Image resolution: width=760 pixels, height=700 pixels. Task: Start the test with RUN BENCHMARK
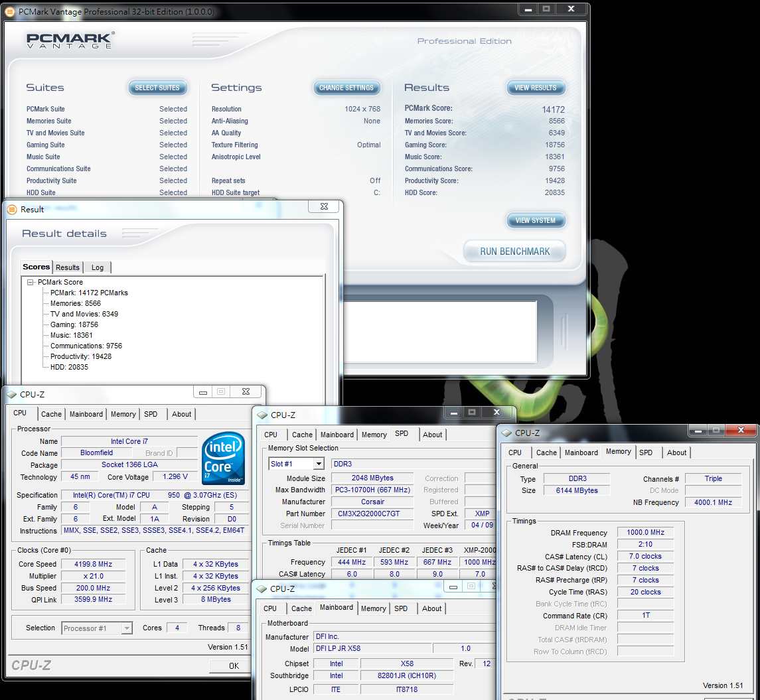click(515, 251)
